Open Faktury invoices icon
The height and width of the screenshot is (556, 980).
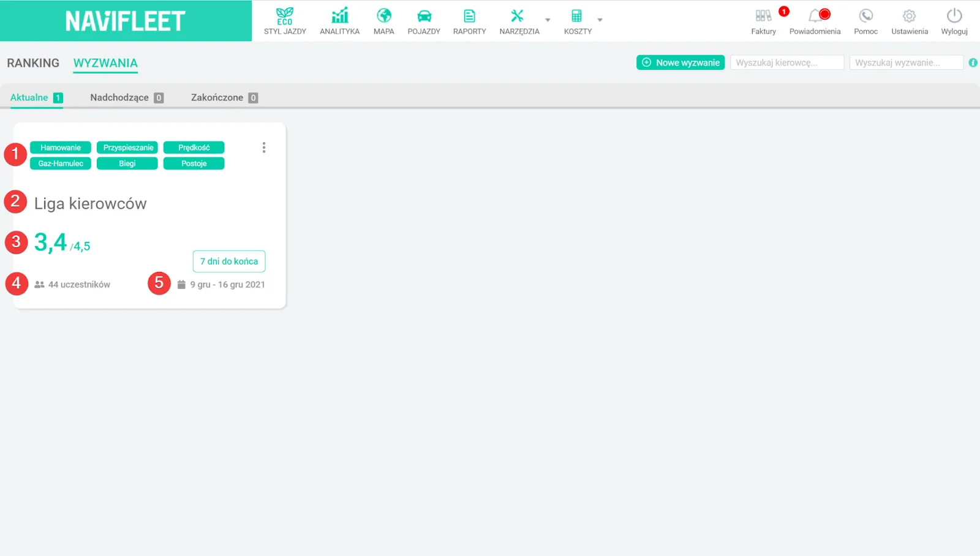coord(763,15)
